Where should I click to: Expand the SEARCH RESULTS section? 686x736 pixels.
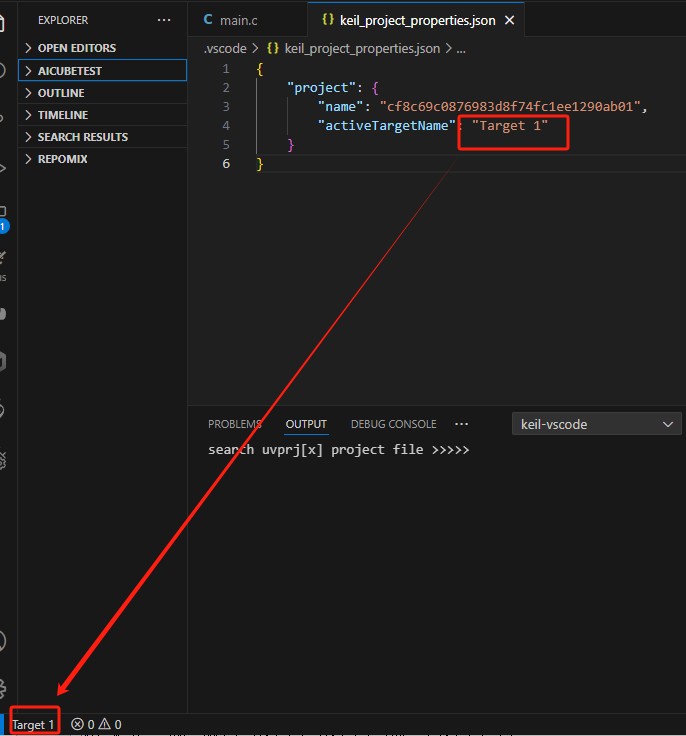(102, 137)
